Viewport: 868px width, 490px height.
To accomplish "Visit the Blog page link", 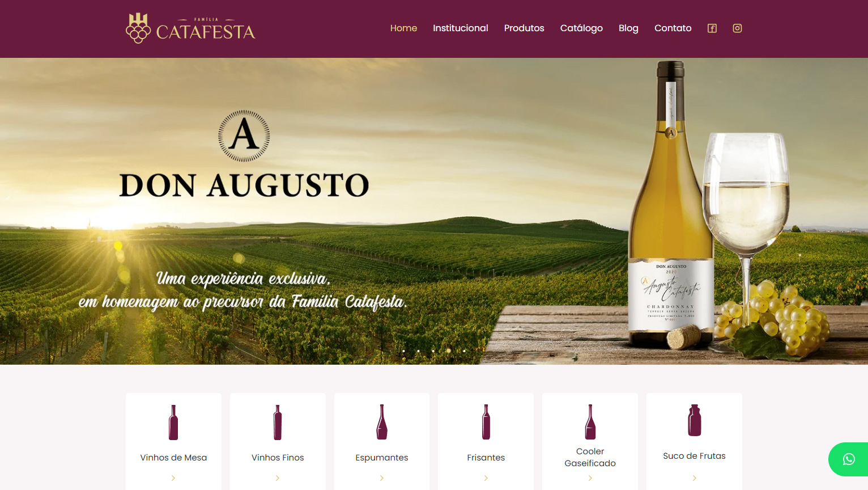I will 628,28.
